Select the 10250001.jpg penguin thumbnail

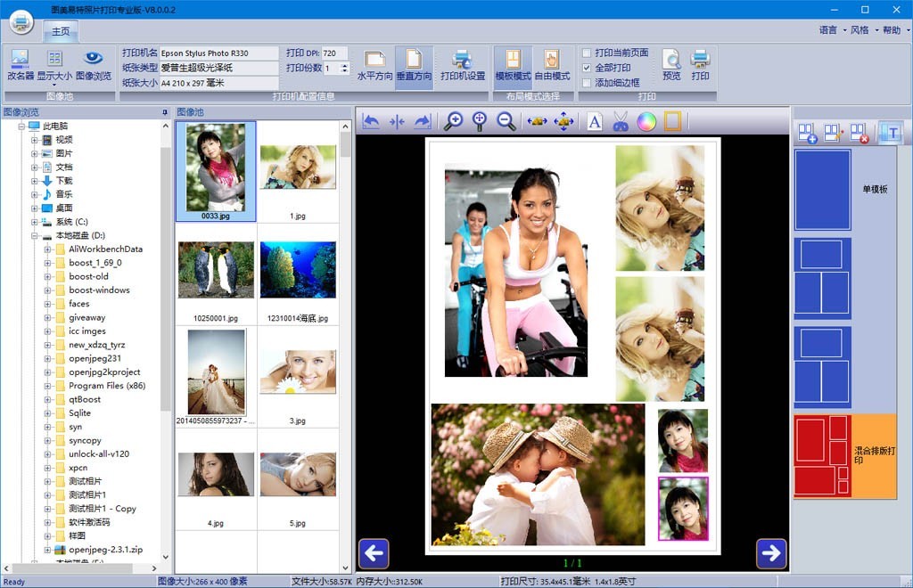click(216, 274)
